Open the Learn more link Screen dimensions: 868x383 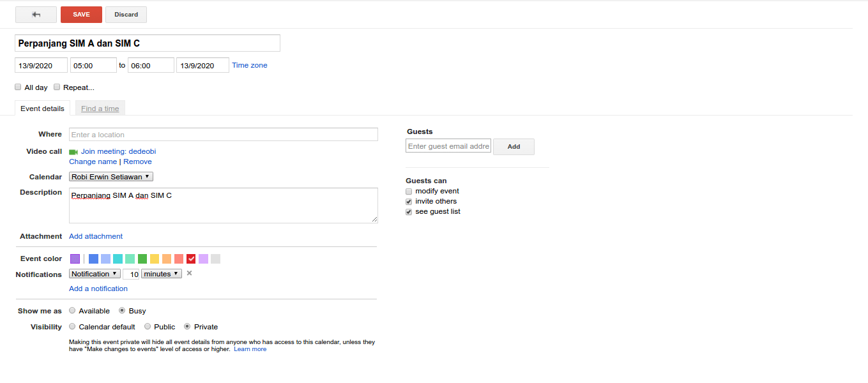pyautogui.click(x=250, y=349)
